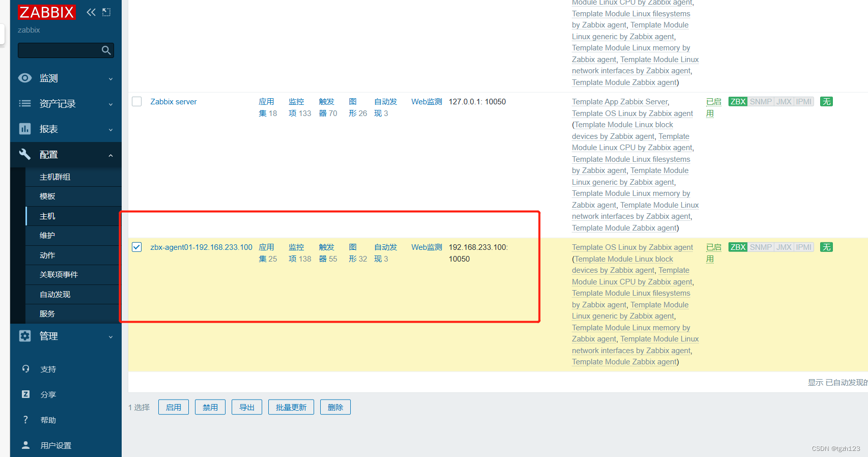Check the Zabbix server row checkbox
The width and height of the screenshot is (868, 457).
(137, 102)
